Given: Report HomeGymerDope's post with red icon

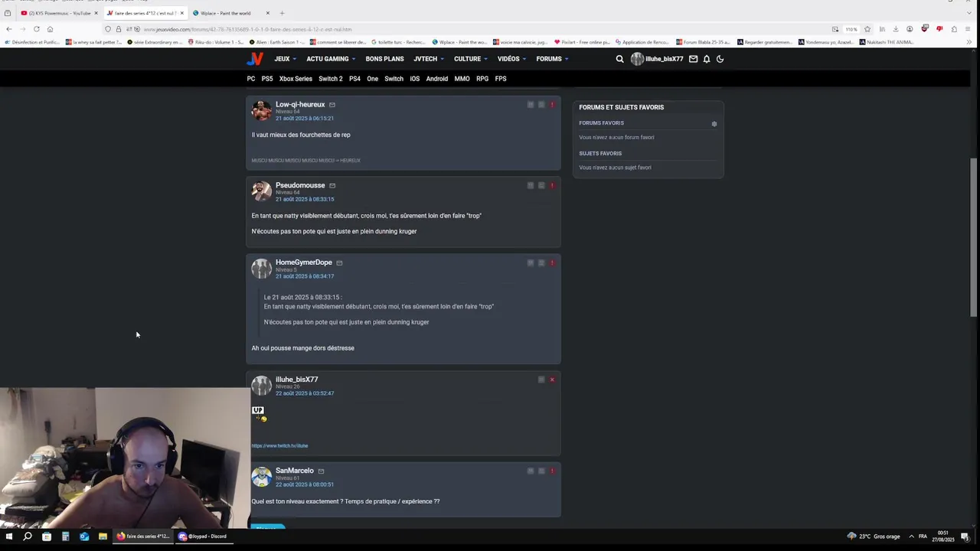Looking at the screenshot, I should [552, 263].
